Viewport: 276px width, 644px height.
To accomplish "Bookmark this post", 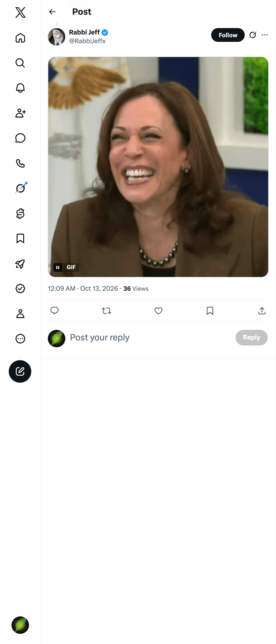I will (210, 311).
